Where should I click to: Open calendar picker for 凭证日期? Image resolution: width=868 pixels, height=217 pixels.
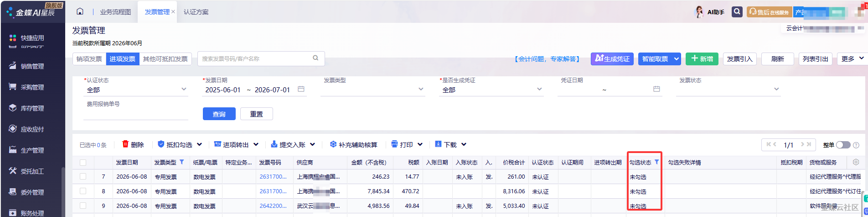pos(656,89)
